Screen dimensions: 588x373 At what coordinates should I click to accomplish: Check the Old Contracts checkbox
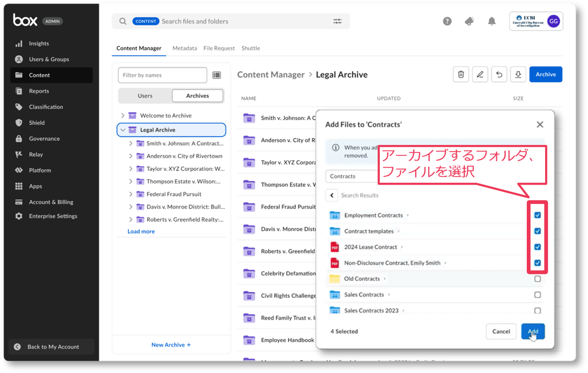[x=537, y=278]
